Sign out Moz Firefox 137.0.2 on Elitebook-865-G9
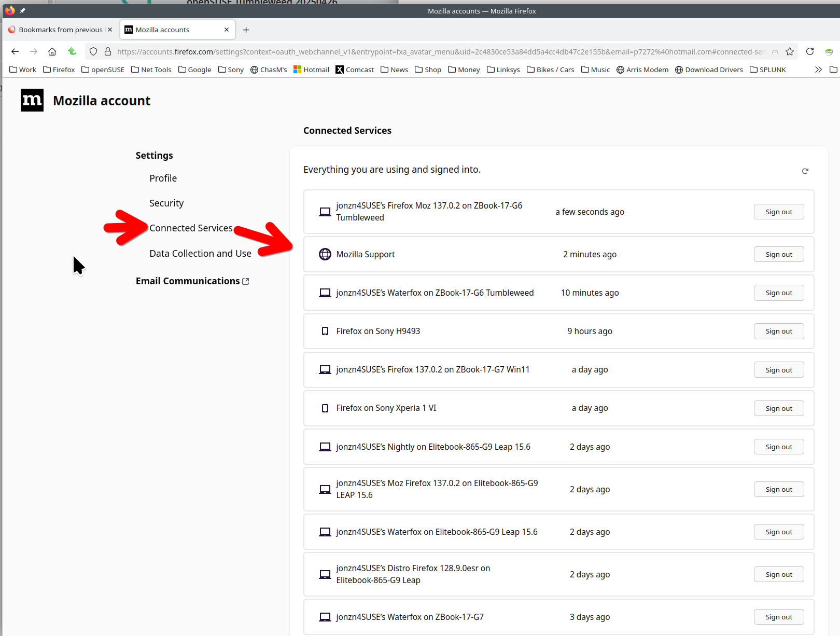The width and height of the screenshot is (840, 636). [779, 489]
